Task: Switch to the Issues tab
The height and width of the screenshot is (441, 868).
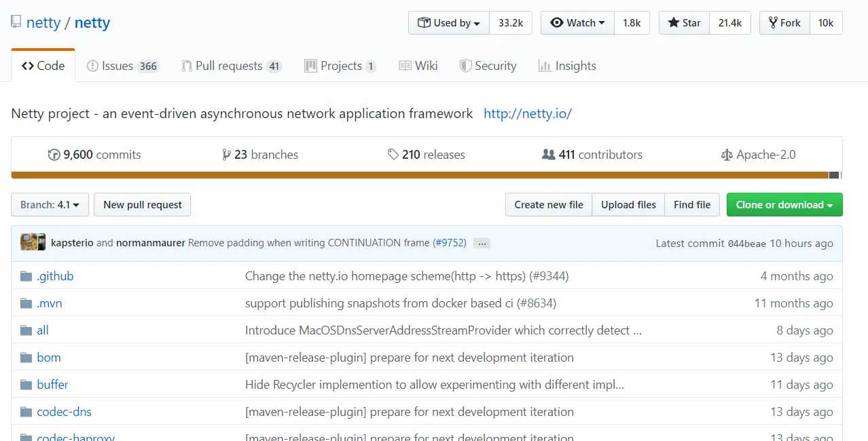Action: pos(122,66)
